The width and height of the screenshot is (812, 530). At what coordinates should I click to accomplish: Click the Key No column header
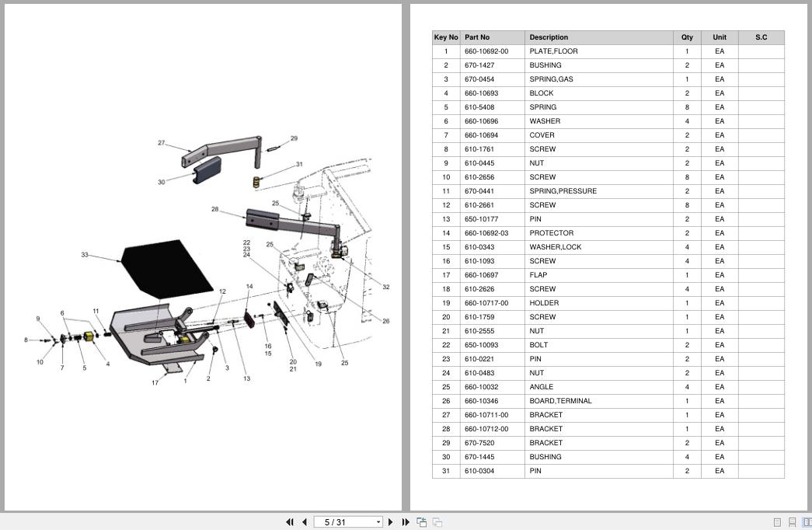(446, 37)
